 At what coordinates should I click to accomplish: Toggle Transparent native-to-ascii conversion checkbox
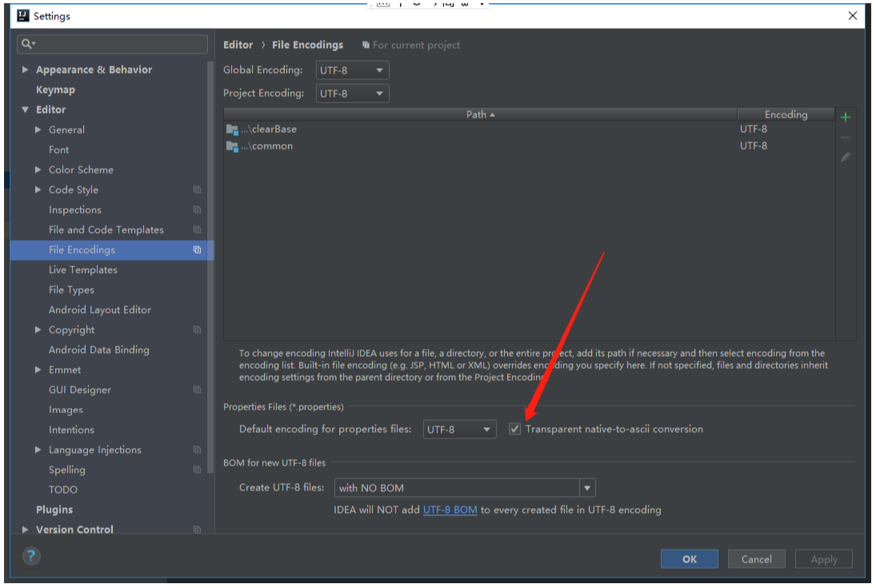click(514, 429)
